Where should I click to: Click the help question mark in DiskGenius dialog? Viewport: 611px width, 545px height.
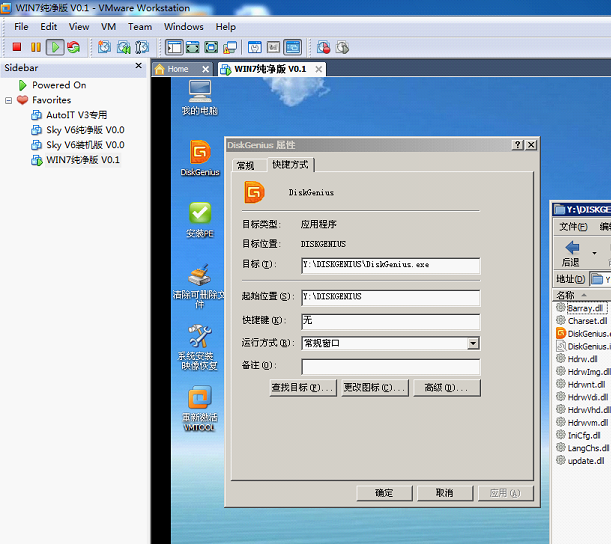pos(517,145)
